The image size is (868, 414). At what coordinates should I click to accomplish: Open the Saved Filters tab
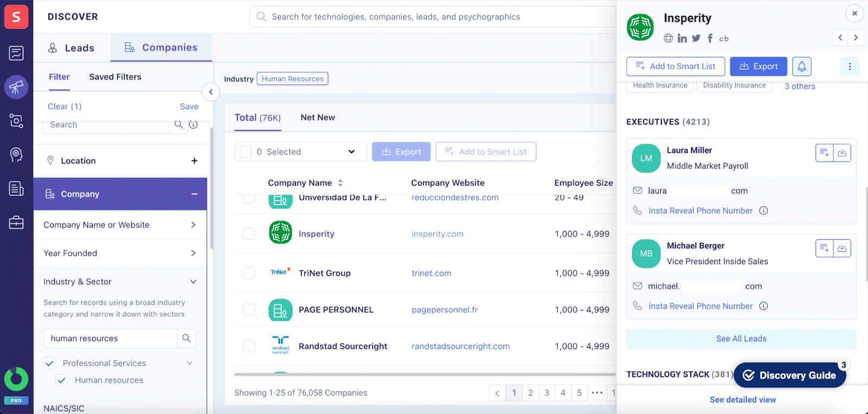coord(115,77)
